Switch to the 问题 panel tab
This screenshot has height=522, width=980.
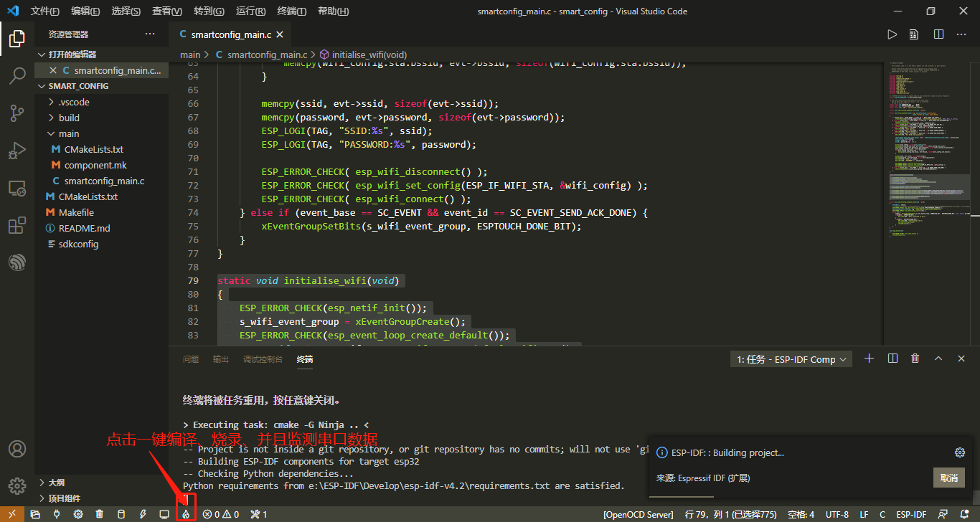click(x=191, y=359)
